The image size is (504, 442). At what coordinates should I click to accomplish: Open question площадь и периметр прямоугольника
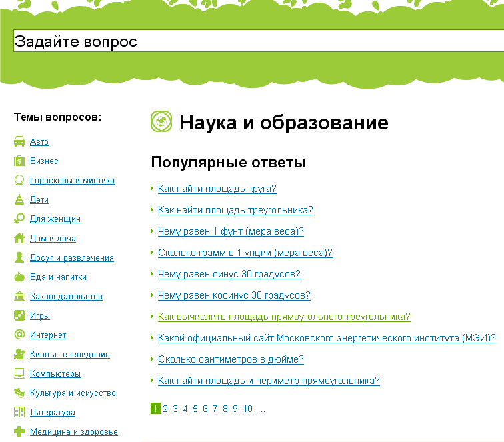click(x=269, y=381)
